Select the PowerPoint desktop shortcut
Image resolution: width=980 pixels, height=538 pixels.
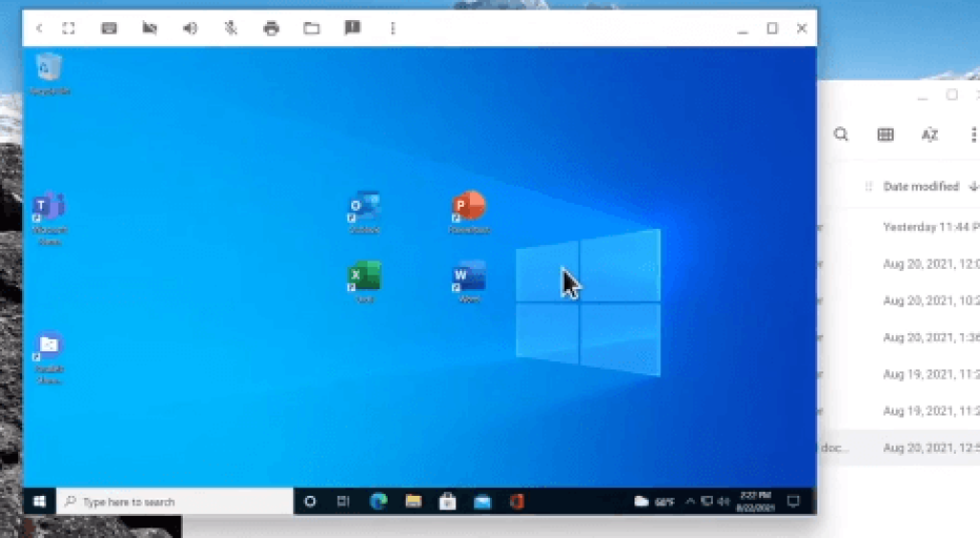(x=469, y=213)
